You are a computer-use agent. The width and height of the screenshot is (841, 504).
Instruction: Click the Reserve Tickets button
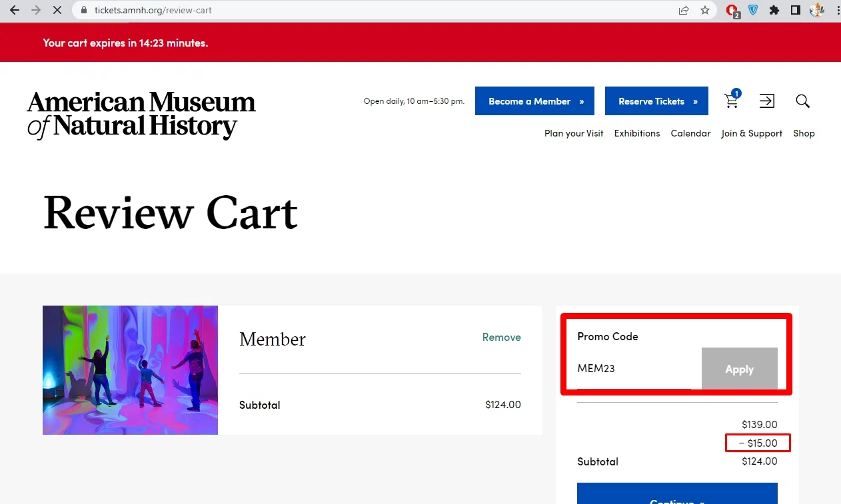tap(656, 101)
